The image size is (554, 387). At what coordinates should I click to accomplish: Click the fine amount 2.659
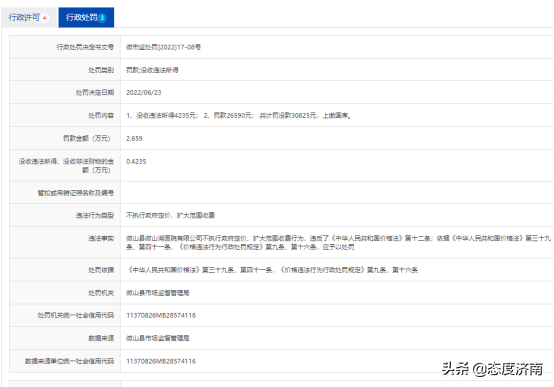(x=134, y=139)
